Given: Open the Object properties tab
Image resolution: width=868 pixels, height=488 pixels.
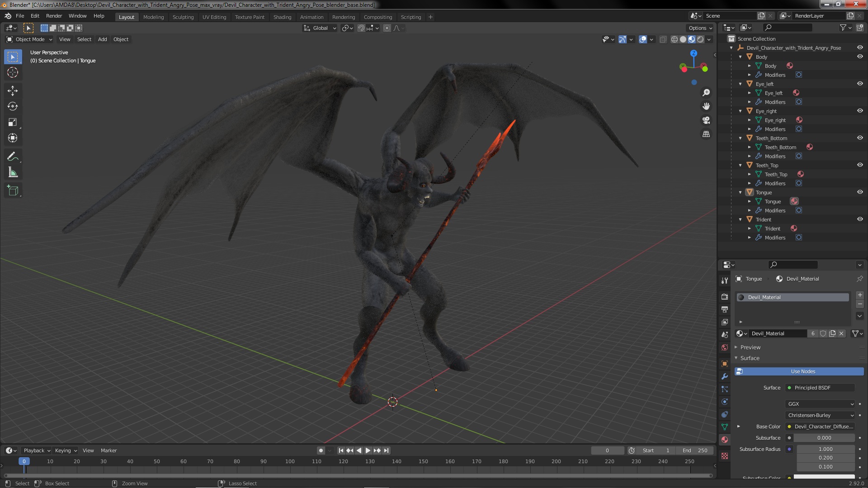Looking at the screenshot, I should (x=725, y=364).
